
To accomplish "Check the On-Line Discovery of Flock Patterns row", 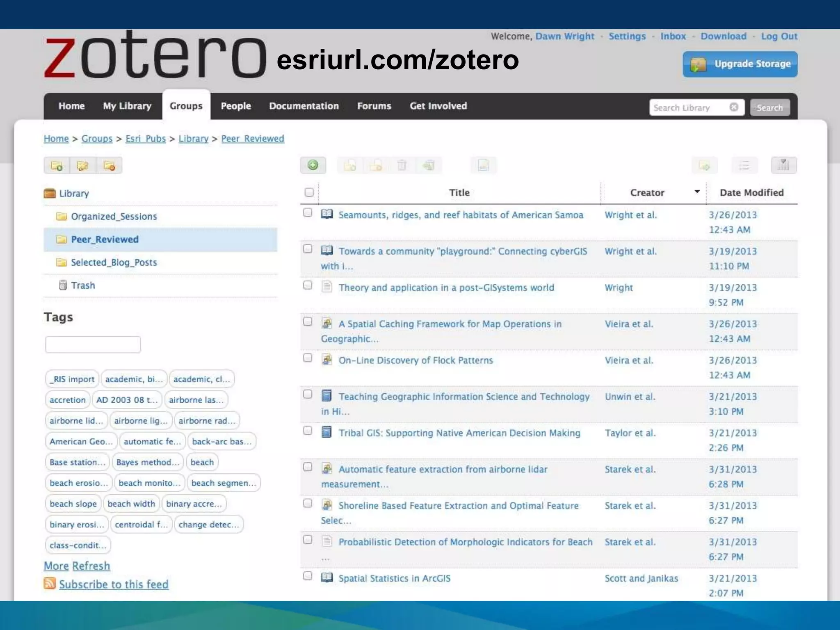I will coord(308,358).
